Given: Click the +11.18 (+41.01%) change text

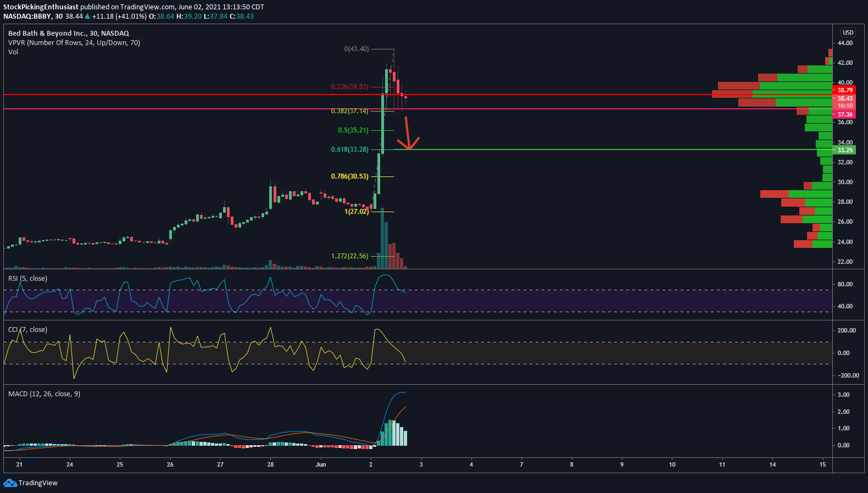Looking at the screenshot, I should coord(119,16).
